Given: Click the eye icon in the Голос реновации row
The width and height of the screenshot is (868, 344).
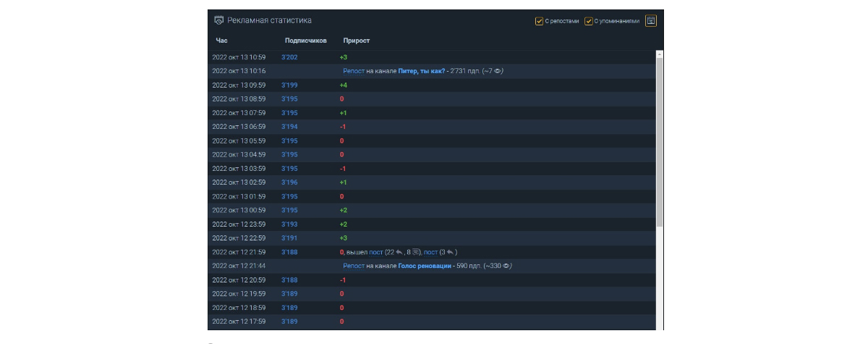Looking at the screenshot, I should tap(508, 266).
